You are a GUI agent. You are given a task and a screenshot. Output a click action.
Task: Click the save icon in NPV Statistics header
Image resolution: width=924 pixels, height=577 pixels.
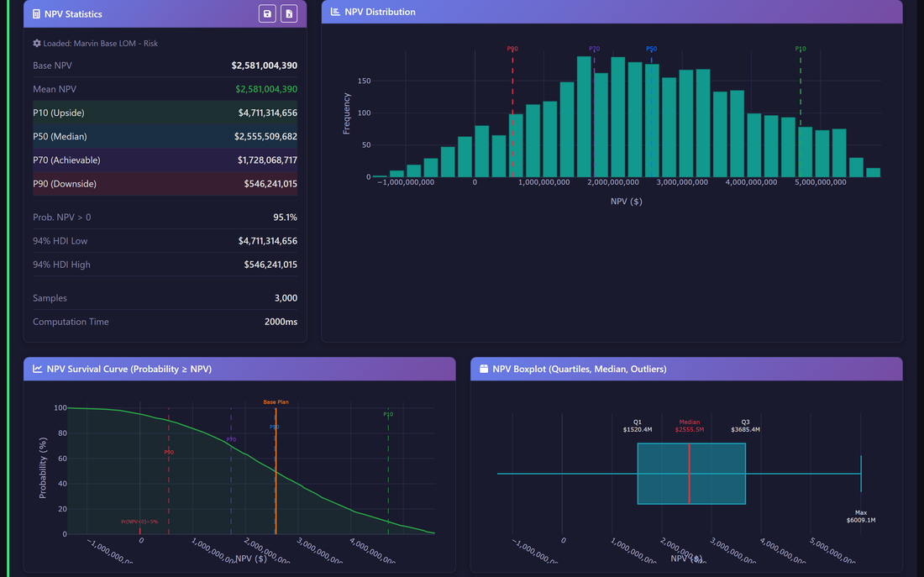(x=267, y=13)
